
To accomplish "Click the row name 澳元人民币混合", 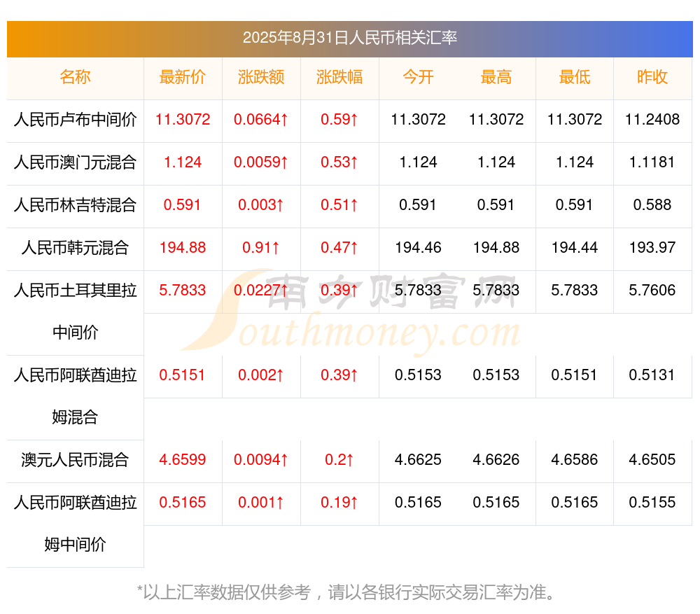I will [x=75, y=460].
